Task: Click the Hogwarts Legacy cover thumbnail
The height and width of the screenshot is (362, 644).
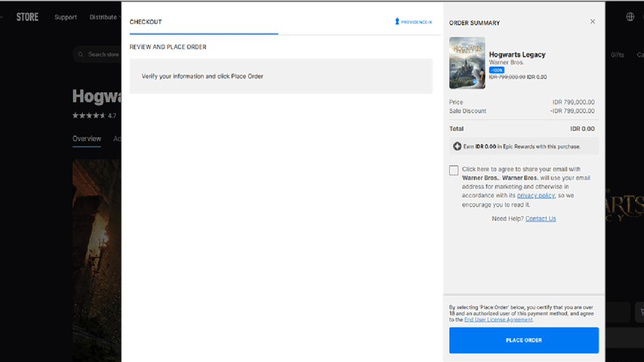Action: [467, 63]
